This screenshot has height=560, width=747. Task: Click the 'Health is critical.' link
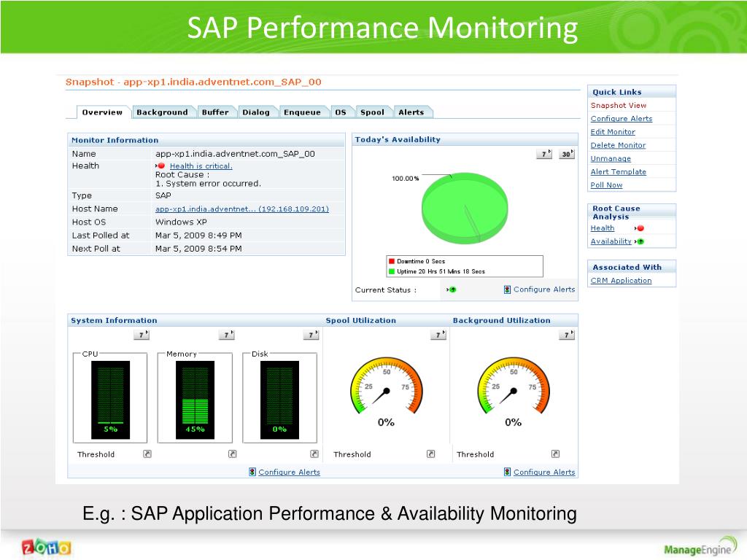coord(201,166)
